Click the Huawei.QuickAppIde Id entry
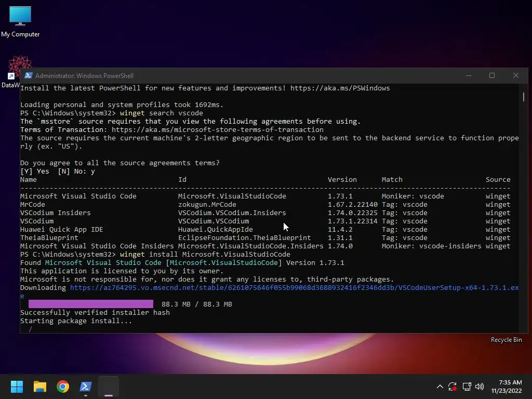The image size is (532, 399). 216,229
